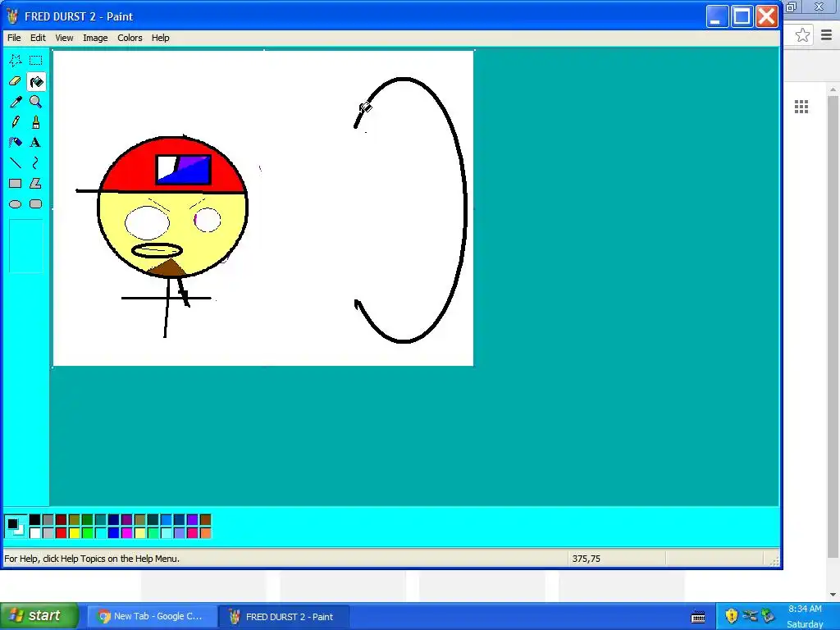The image size is (840, 630).
Task: Choose the brown color swatch
Action: point(205,519)
